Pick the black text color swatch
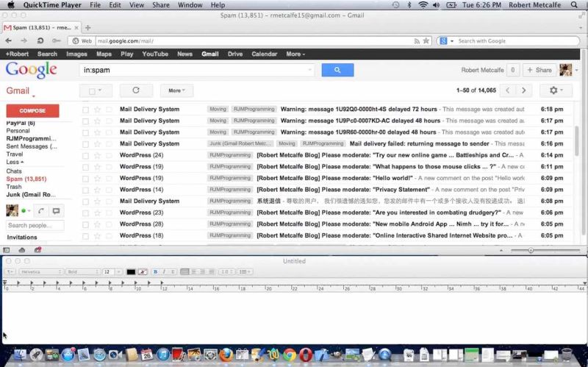588x367 pixels. 131,271
